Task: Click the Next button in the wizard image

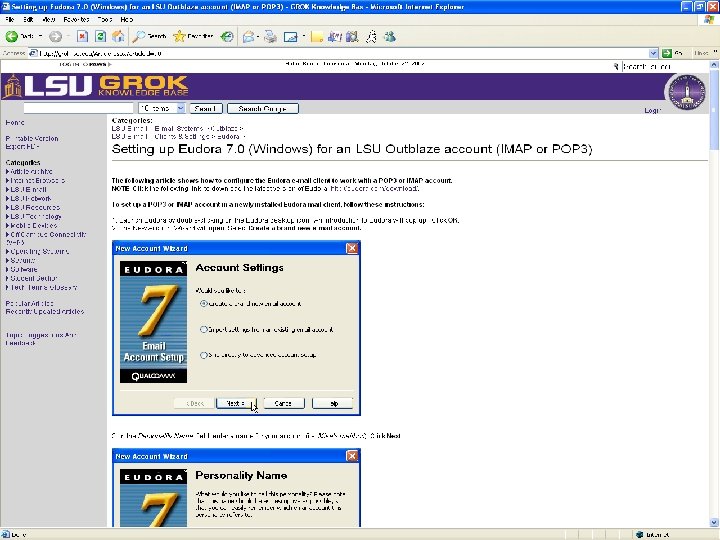Action: tap(236, 403)
